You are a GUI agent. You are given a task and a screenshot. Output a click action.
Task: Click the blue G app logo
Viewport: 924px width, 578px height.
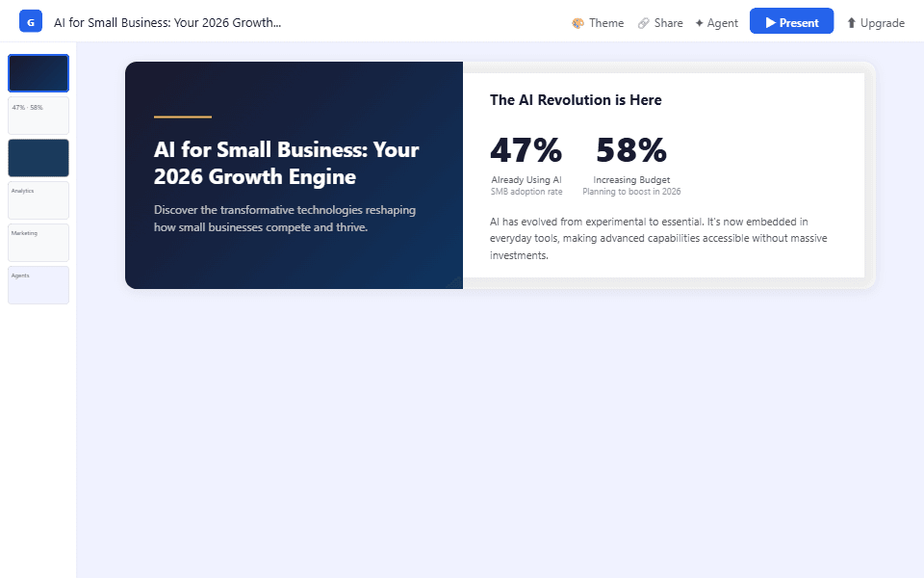click(31, 21)
